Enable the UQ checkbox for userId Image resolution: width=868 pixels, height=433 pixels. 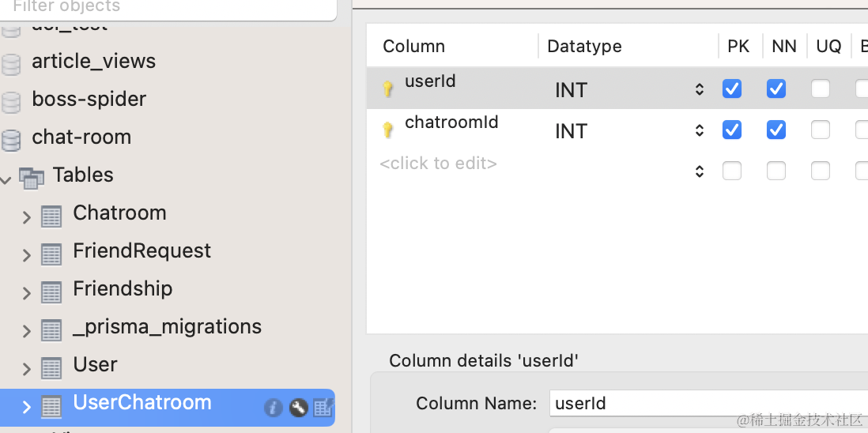[x=821, y=88]
